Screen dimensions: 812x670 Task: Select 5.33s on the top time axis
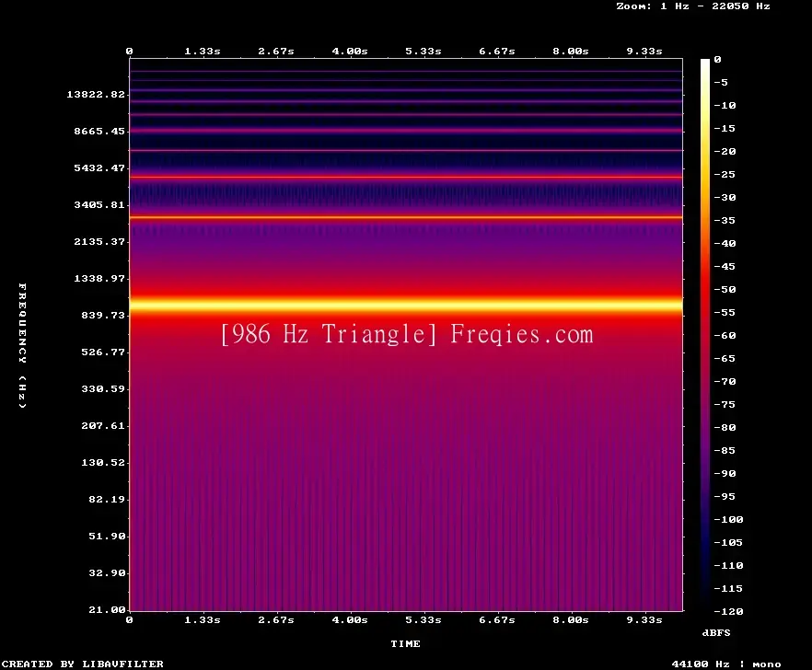pyautogui.click(x=423, y=52)
